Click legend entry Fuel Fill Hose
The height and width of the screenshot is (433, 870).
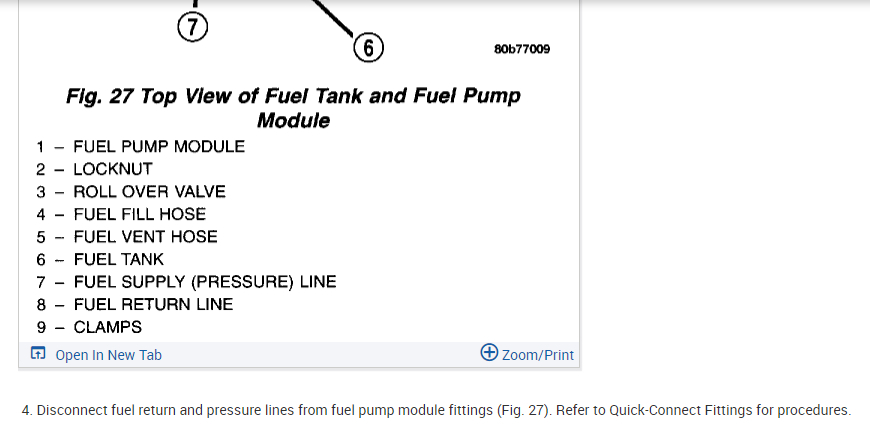(x=139, y=214)
